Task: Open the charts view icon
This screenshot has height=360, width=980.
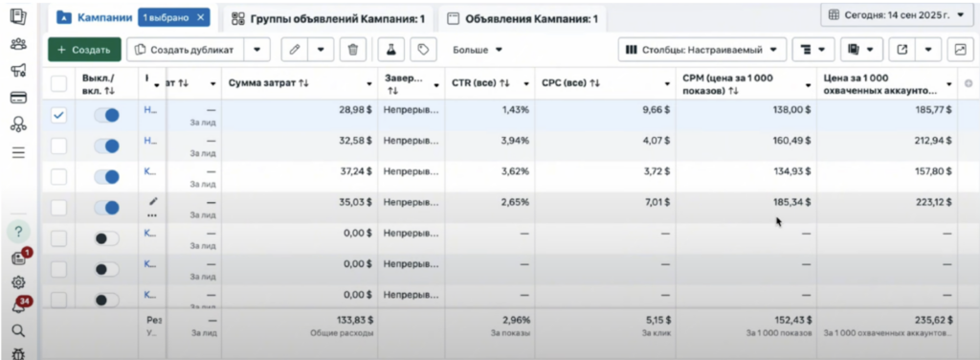Action: pyautogui.click(x=961, y=50)
